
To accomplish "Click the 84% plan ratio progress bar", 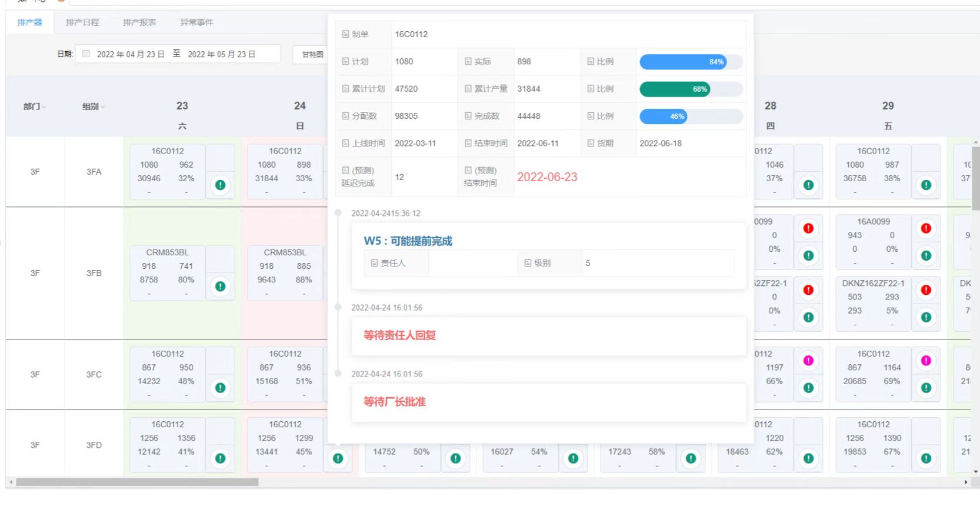I will (x=691, y=62).
